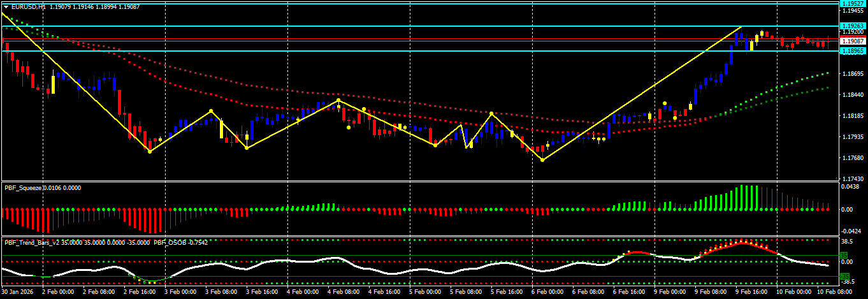
Task: Click the 5 Feb 08:00 time label
Action: [466, 291]
